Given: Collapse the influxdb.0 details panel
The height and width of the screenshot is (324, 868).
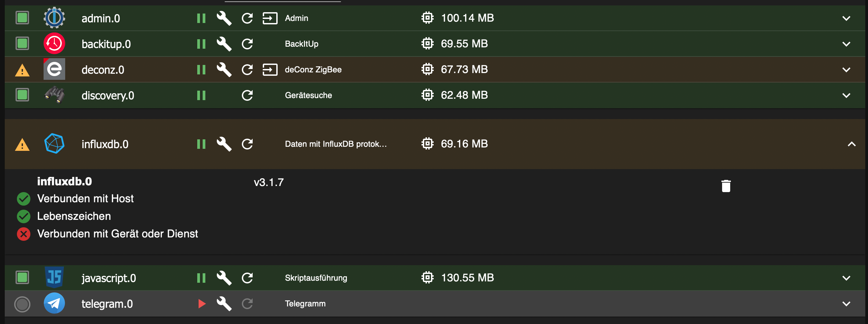Looking at the screenshot, I should [x=851, y=144].
